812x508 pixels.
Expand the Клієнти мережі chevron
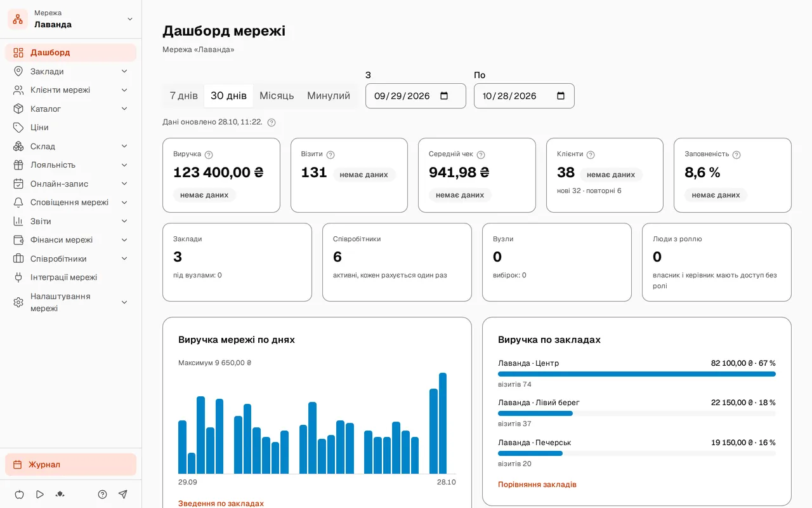click(x=124, y=90)
